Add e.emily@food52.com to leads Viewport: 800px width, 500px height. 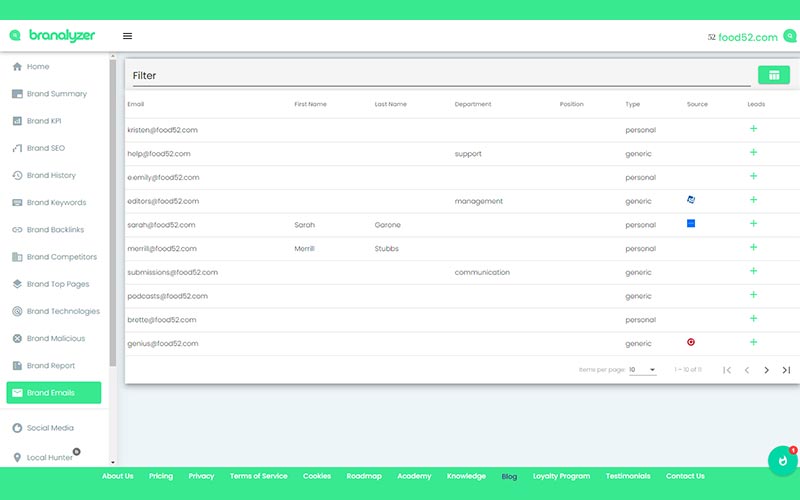coord(753,177)
